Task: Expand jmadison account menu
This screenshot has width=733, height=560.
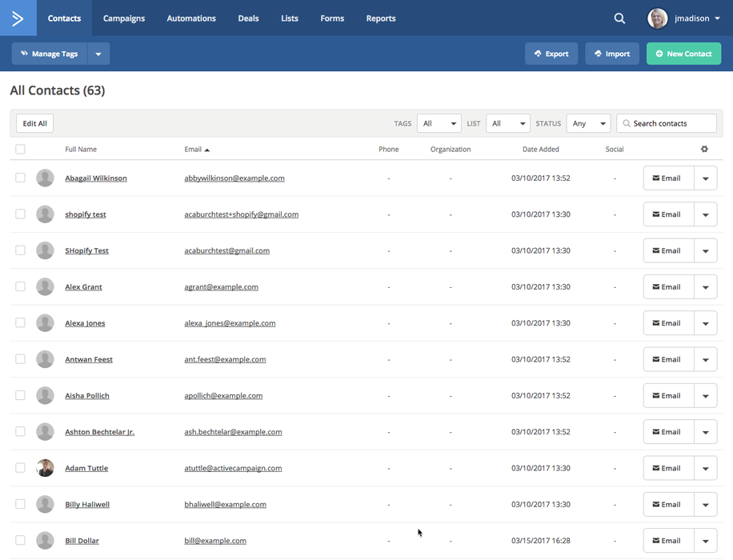Action: coord(717,18)
